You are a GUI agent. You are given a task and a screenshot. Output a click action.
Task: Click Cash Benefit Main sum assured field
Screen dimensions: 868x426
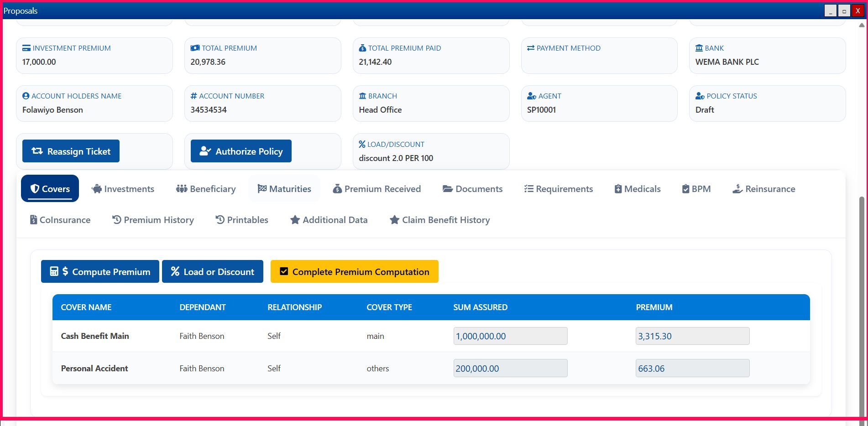(511, 336)
